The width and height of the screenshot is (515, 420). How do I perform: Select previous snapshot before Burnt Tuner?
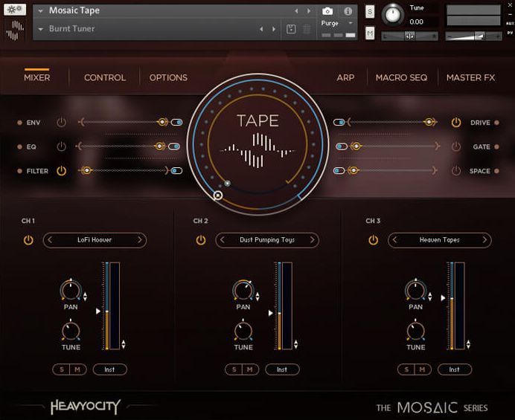[261, 29]
